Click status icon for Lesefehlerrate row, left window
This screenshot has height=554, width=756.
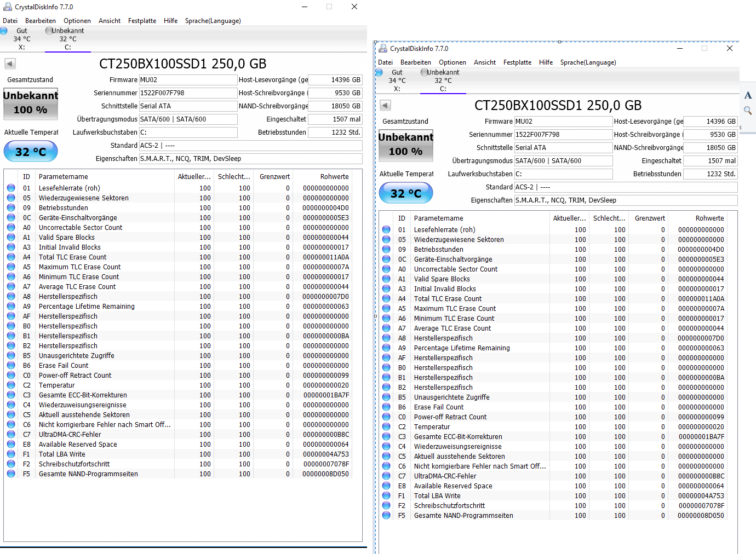(x=11, y=188)
